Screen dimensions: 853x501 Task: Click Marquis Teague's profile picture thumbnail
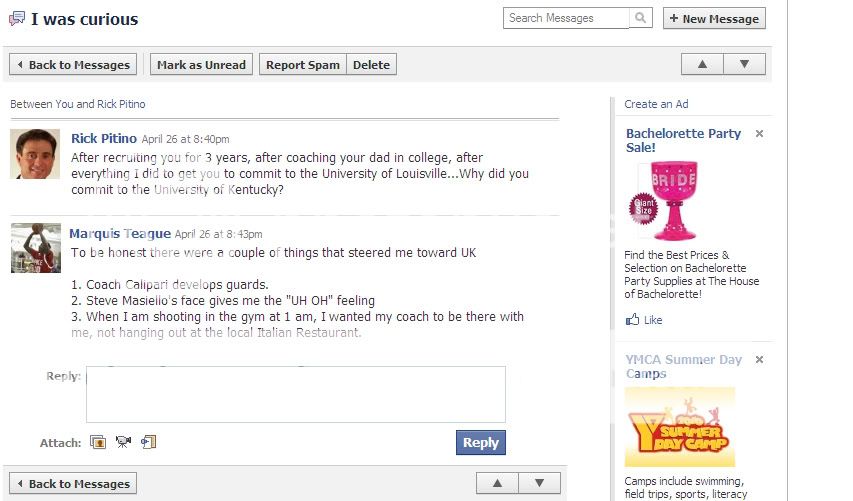coord(36,248)
